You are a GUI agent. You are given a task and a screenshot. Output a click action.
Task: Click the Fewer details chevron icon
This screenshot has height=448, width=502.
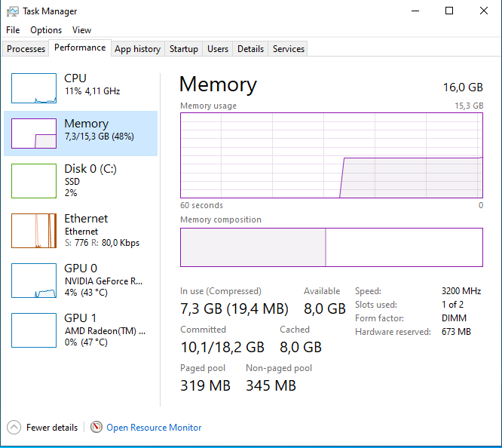[14, 428]
